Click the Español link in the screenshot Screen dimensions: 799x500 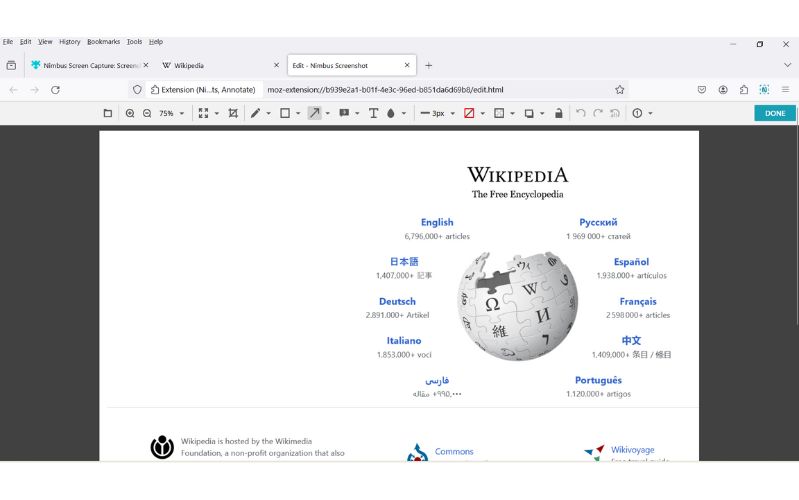click(631, 262)
